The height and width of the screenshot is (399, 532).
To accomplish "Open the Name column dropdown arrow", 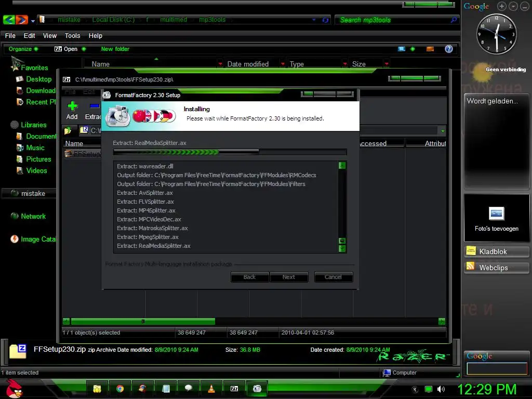I will click(x=220, y=64).
